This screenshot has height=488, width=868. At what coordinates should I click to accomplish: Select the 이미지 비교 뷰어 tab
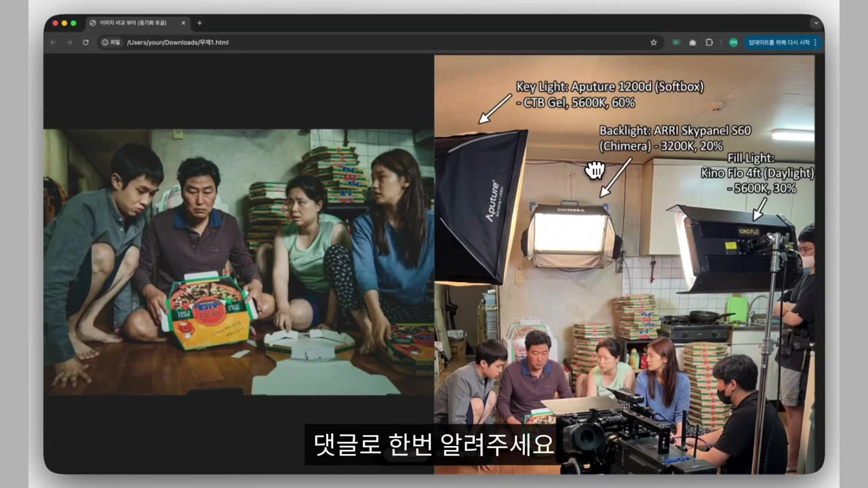138,23
